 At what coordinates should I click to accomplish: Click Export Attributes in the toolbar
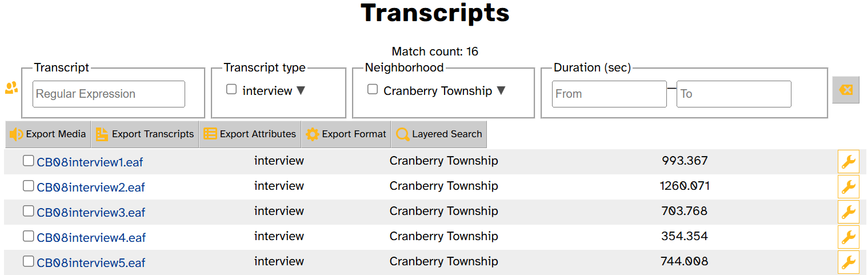(250, 134)
